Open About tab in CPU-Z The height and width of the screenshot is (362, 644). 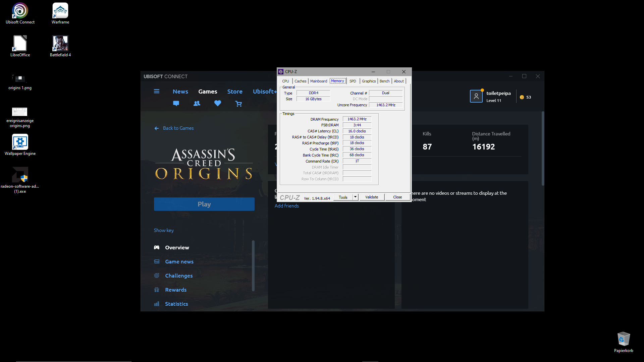399,81
